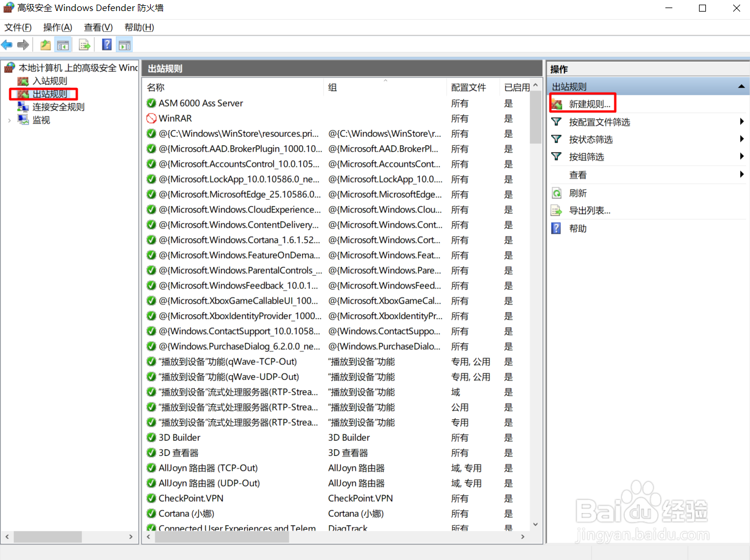The image size is (750, 560).
Task: Select the "播放到设备"功能(qWave-UDP-Out) rule
Action: [336, 376]
